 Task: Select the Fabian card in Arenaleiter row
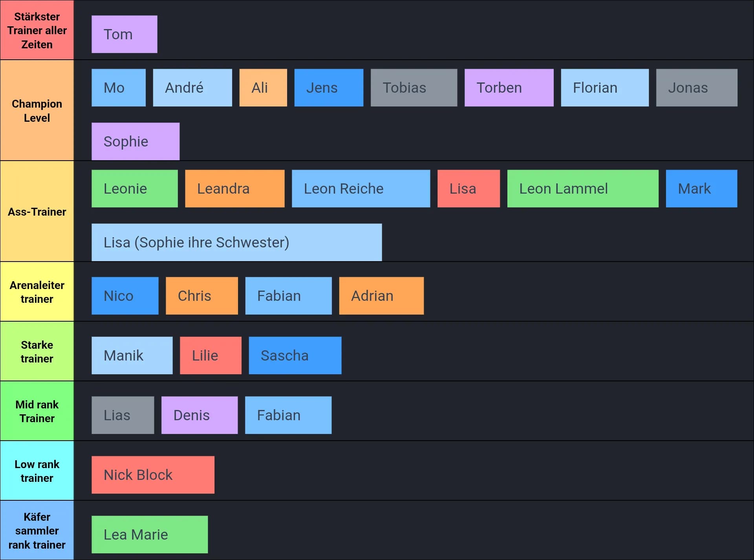tap(288, 296)
